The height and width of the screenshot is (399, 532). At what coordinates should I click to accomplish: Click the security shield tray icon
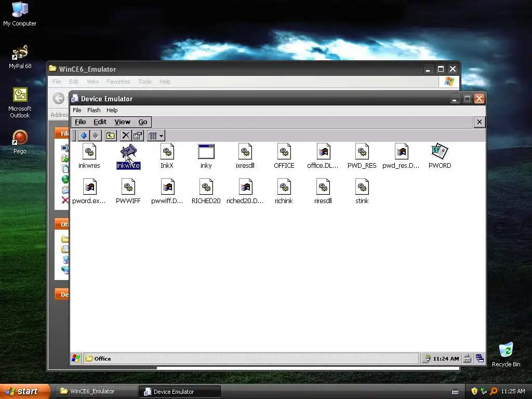point(474,391)
